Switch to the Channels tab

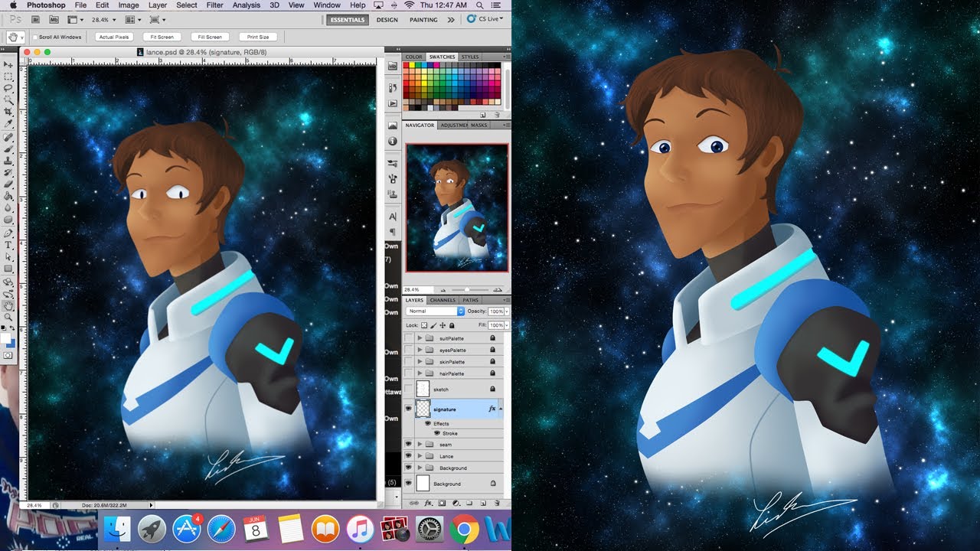tap(443, 300)
